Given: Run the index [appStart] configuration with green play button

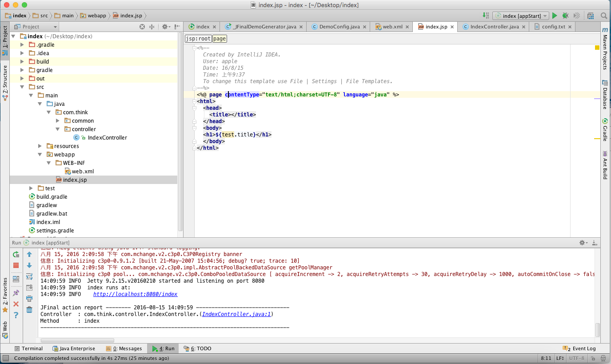Looking at the screenshot, I should click(x=555, y=16).
